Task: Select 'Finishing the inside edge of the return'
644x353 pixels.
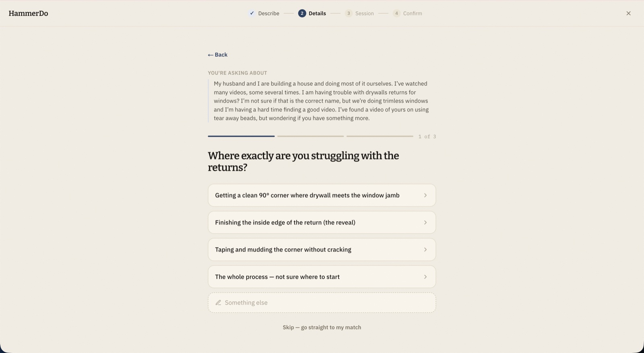Action: click(x=322, y=222)
